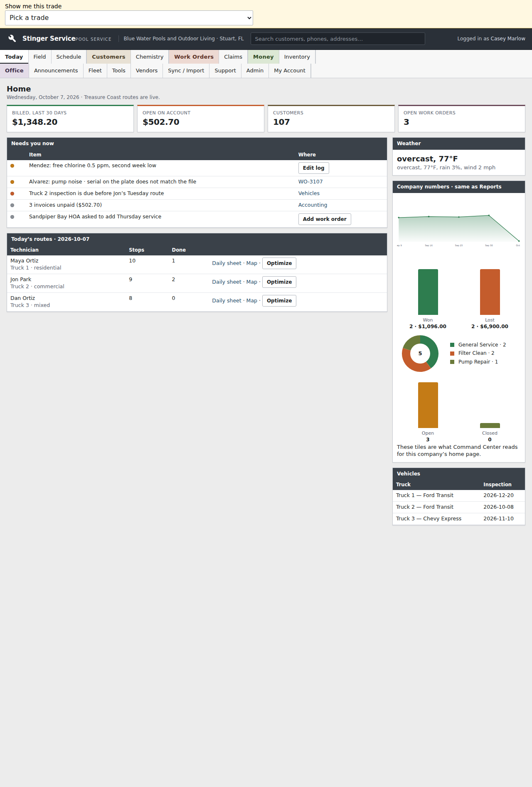Switch to the Money tab

pyautogui.click(x=264, y=57)
